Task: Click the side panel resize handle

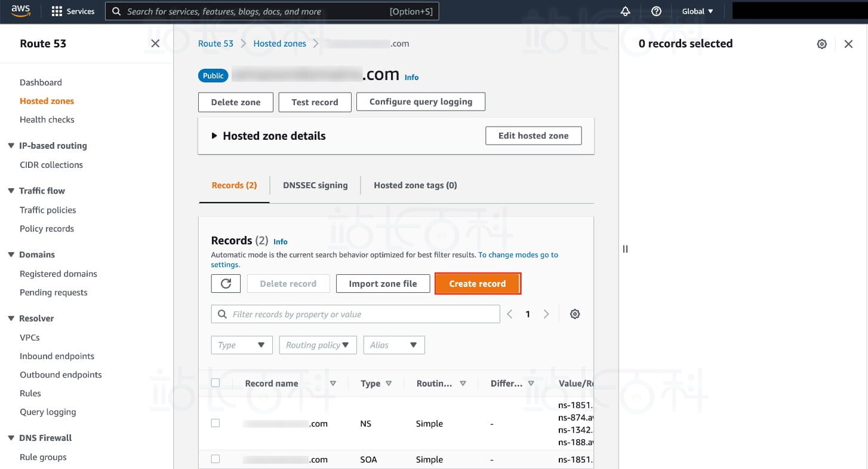Action: [x=625, y=249]
